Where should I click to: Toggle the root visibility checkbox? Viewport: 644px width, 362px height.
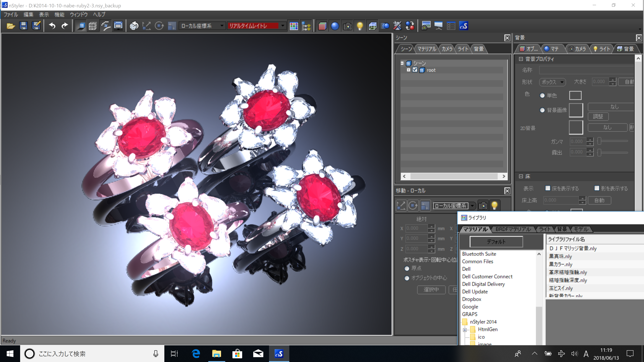point(415,70)
